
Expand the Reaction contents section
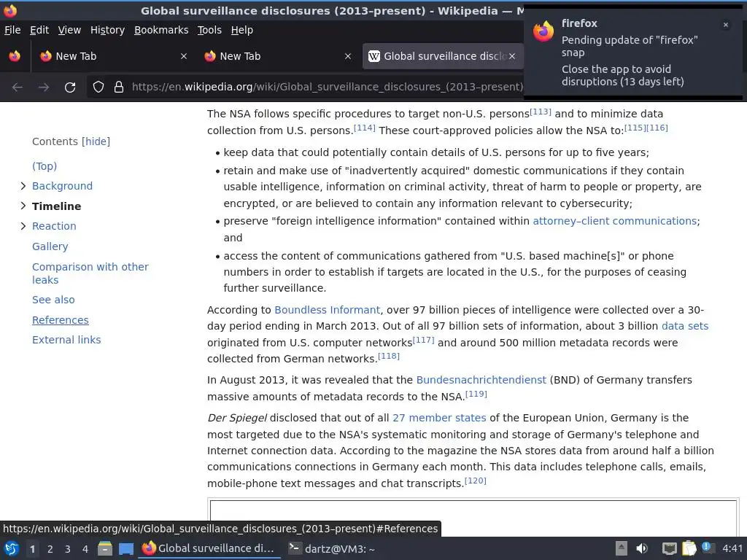click(23, 226)
